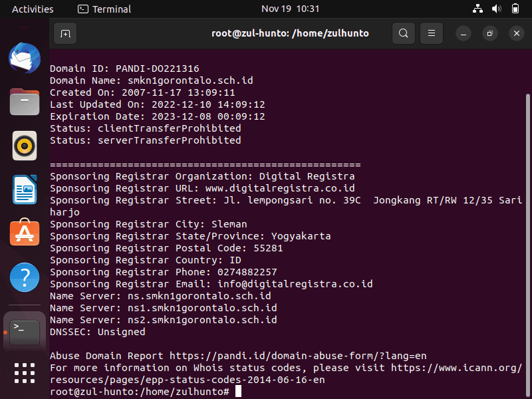The image size is (532, 399).
Task: Click the domain name smkn1gorontalo.sch.id
Action: pyautogui.click(x=190, y=80)
